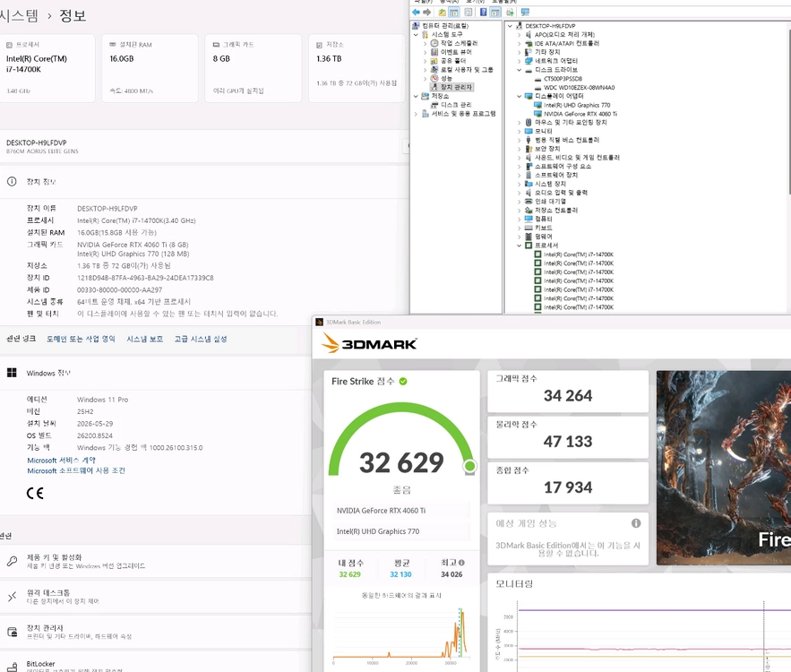This screenshot has height=672, width=791.
Task: Open 원격 데스크톱 settings row
Action: [155, 597]
